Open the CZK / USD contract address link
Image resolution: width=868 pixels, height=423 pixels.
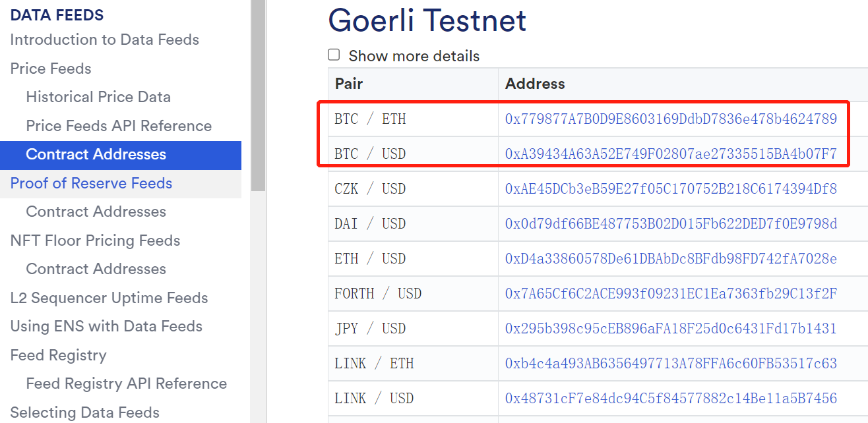671,189
